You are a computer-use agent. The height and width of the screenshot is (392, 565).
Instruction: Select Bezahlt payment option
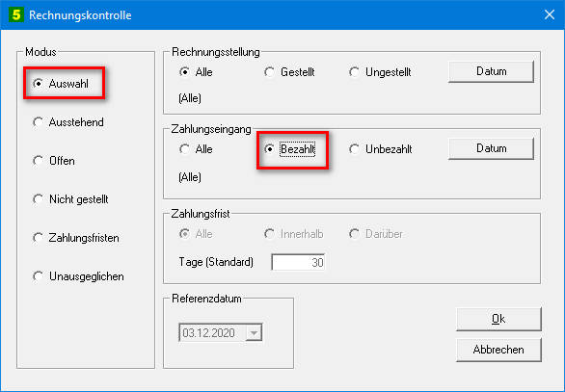click(x=289, y=149)
